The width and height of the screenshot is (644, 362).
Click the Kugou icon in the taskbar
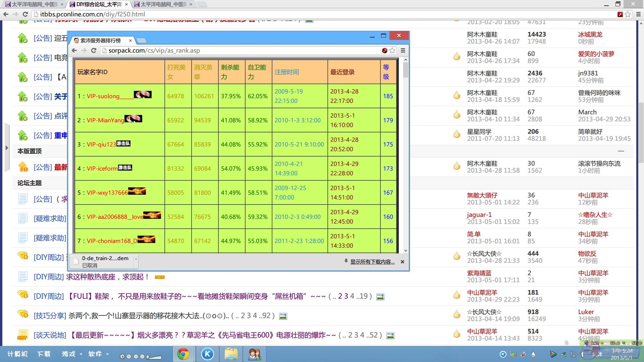click(207, 354)
